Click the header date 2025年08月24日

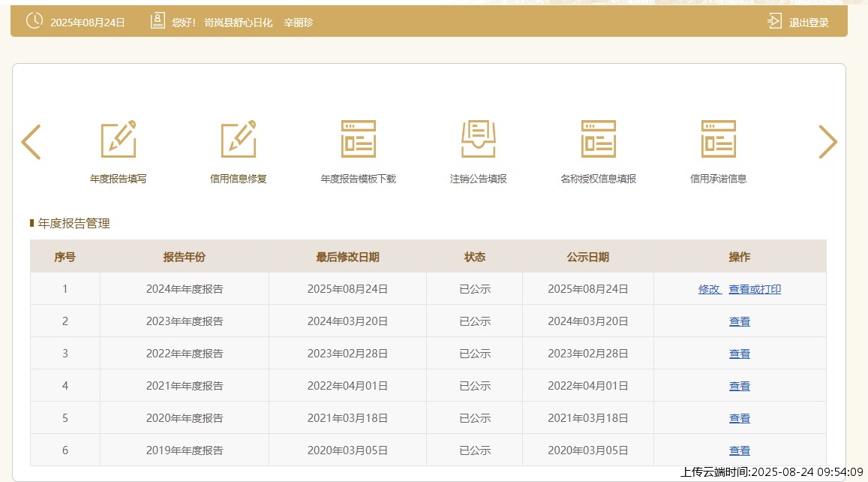click(x=88, y=23)
